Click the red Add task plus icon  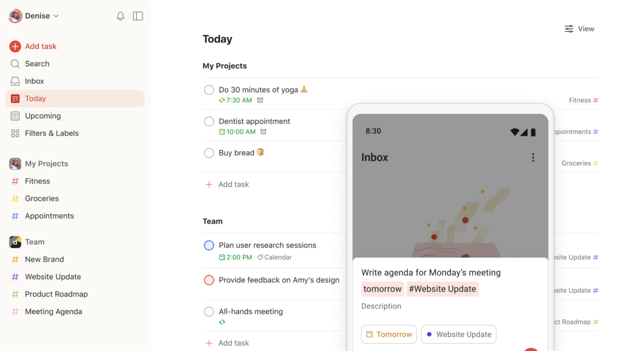tap(15, 46)
